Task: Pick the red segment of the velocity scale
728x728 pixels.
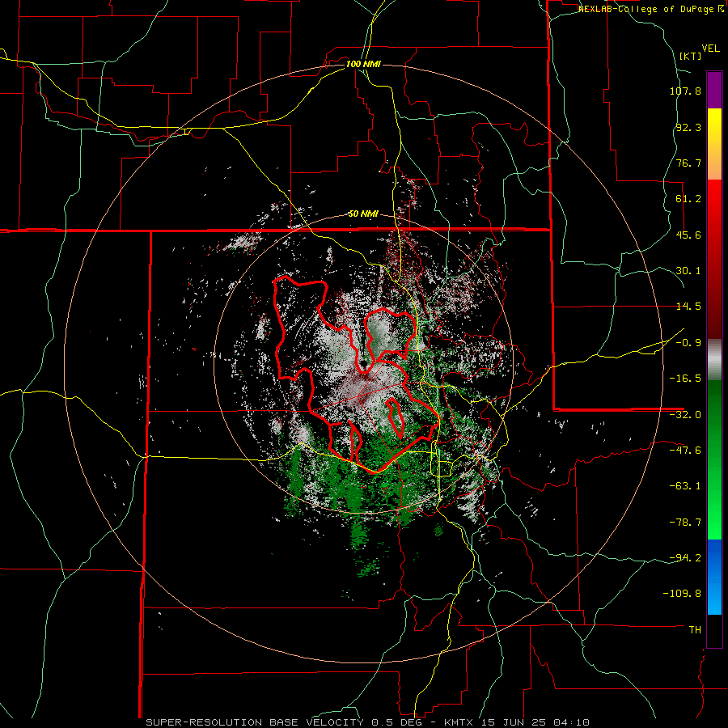Action: [x=714, y=259]
